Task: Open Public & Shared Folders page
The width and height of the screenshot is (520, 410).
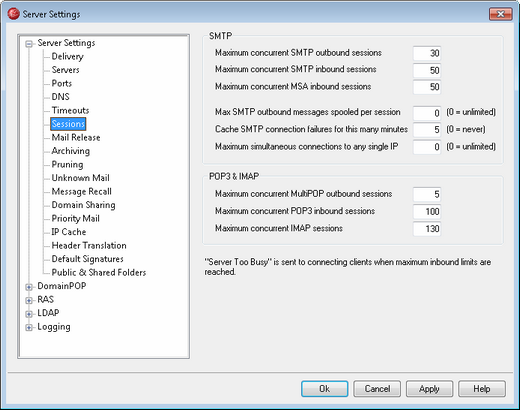Action: 99,272
